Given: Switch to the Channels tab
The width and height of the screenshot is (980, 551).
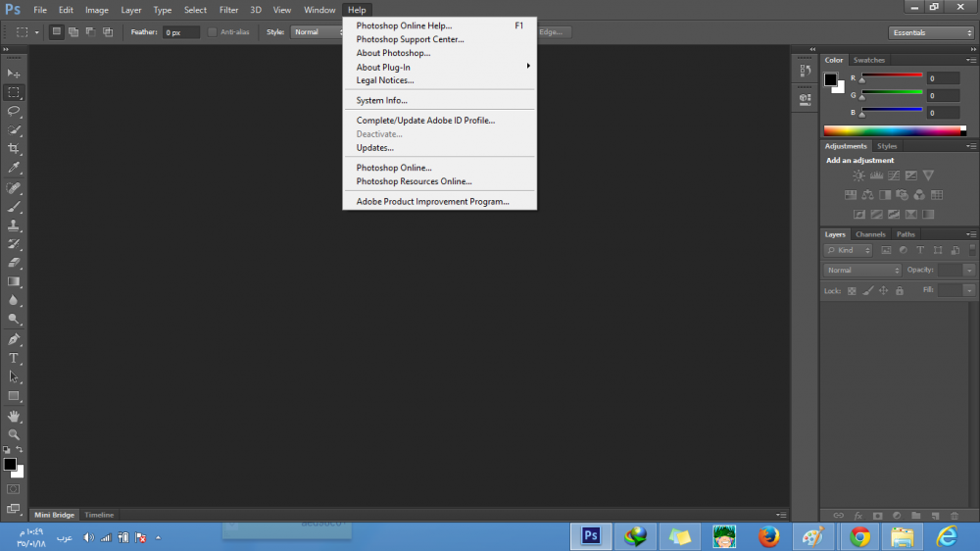Looking at the screenshot, I should (x=870, y=234).
